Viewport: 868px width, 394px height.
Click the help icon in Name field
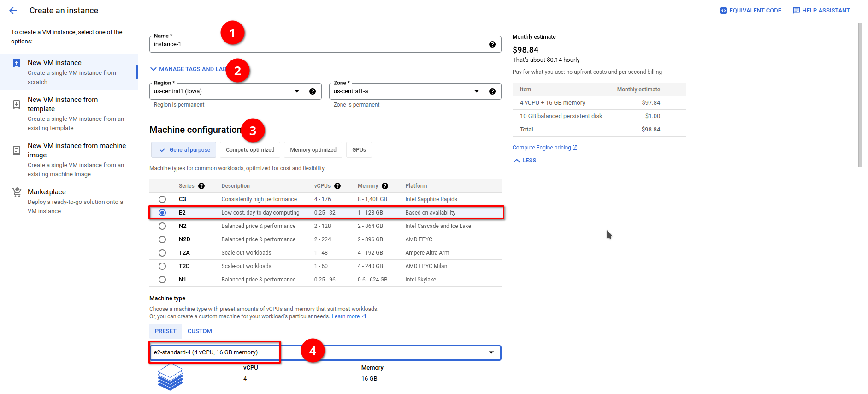[x=492, y=44]
